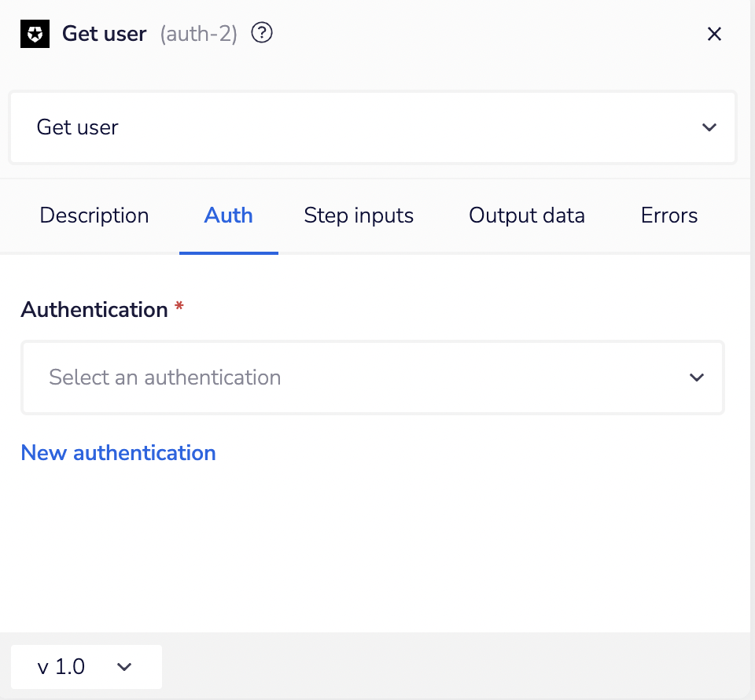Screen dimensions: 755x700
Task: Open the help question mark icon
Action: pyautogui.click(x=261, y=32)
